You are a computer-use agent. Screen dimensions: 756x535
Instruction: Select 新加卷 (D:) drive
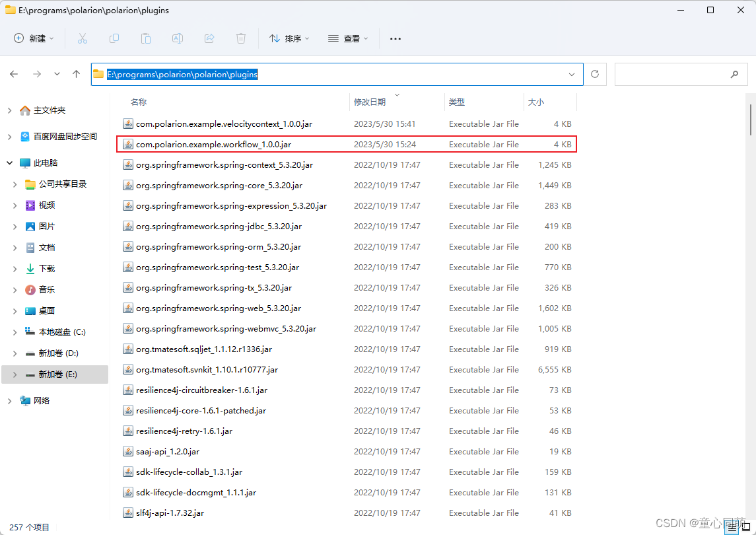pyautogui.click(x=58, y=353)
